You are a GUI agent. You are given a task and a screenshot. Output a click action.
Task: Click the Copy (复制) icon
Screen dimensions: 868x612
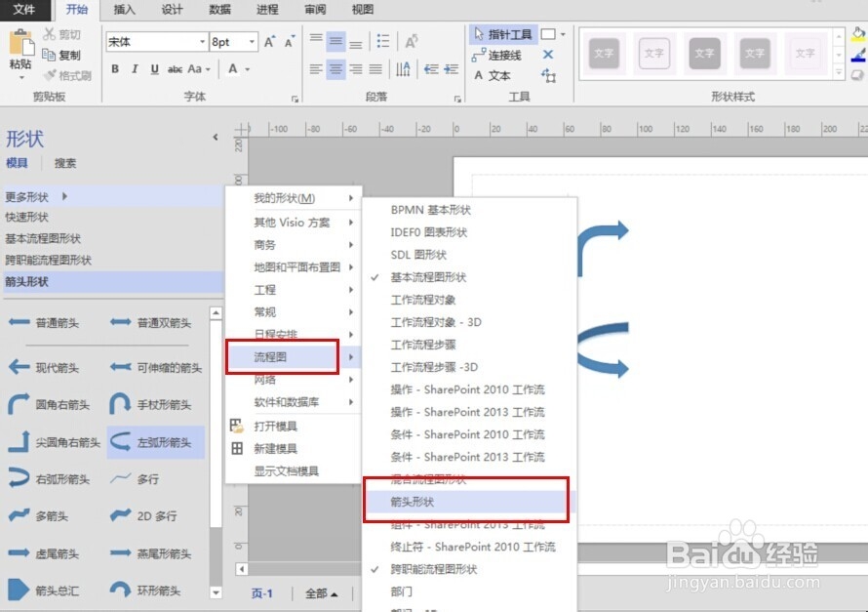click(50, 55)
